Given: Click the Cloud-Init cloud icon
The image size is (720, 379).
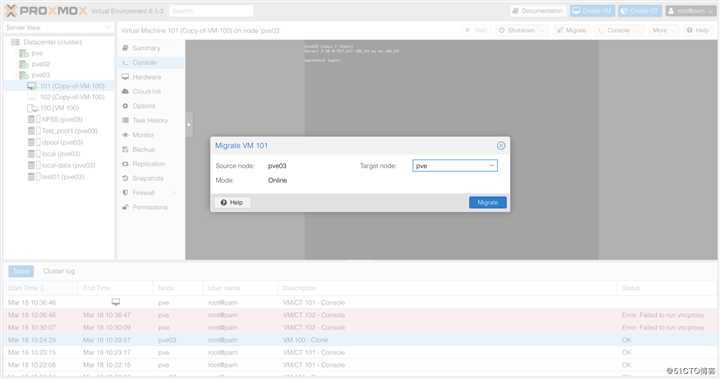Looking at the screenshot, I should [x=125, y=91].
